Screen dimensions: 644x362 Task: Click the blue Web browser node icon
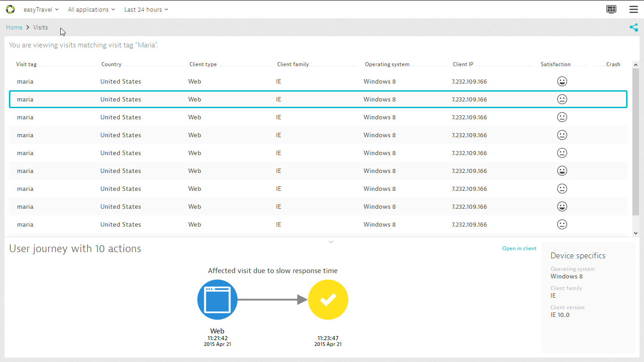click(217, 299)
